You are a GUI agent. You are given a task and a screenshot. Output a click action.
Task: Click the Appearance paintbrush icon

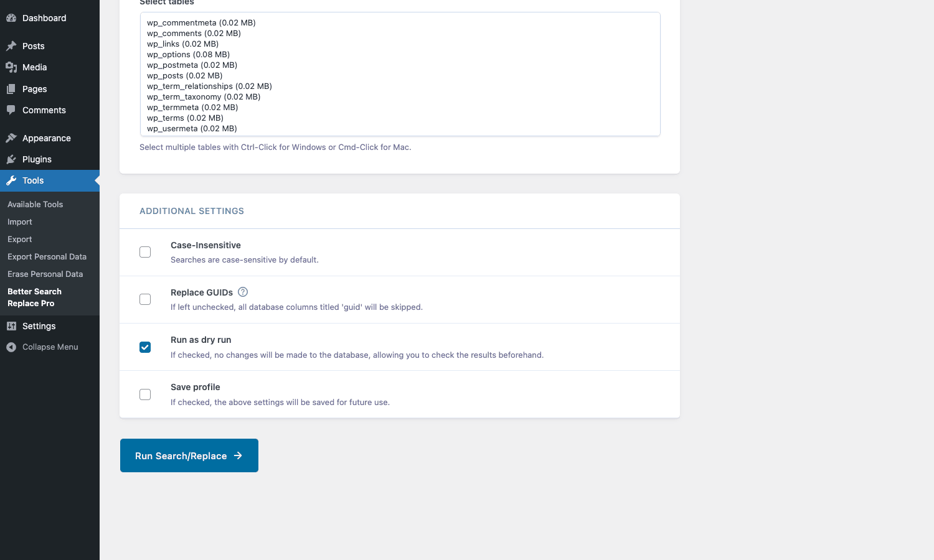click(11, 138)
